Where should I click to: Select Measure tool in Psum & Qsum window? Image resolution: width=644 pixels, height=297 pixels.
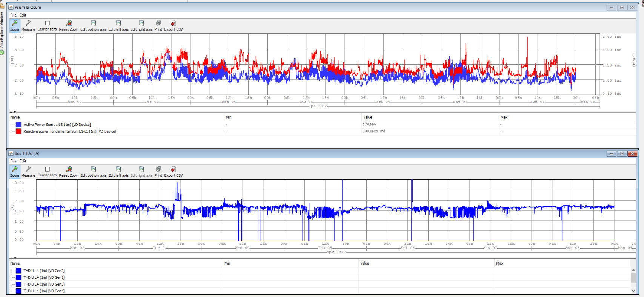coord(28,26)
